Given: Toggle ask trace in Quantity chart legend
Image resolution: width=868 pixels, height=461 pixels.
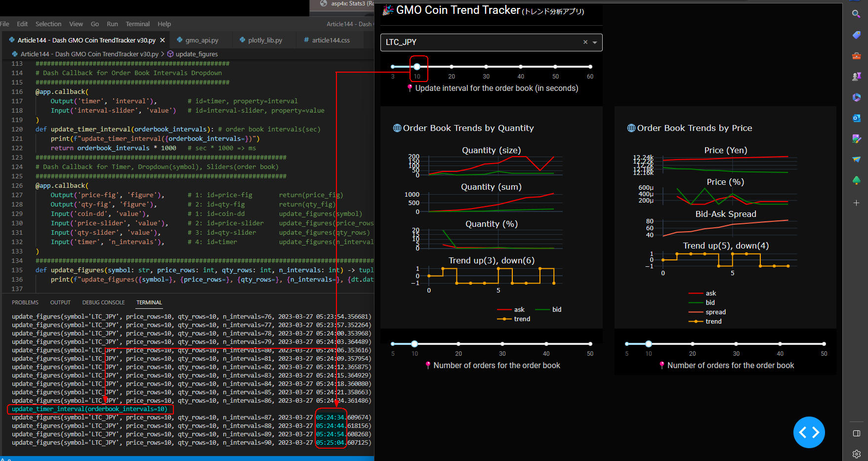Looking at the screenshot, I should (x=511, y=309).
